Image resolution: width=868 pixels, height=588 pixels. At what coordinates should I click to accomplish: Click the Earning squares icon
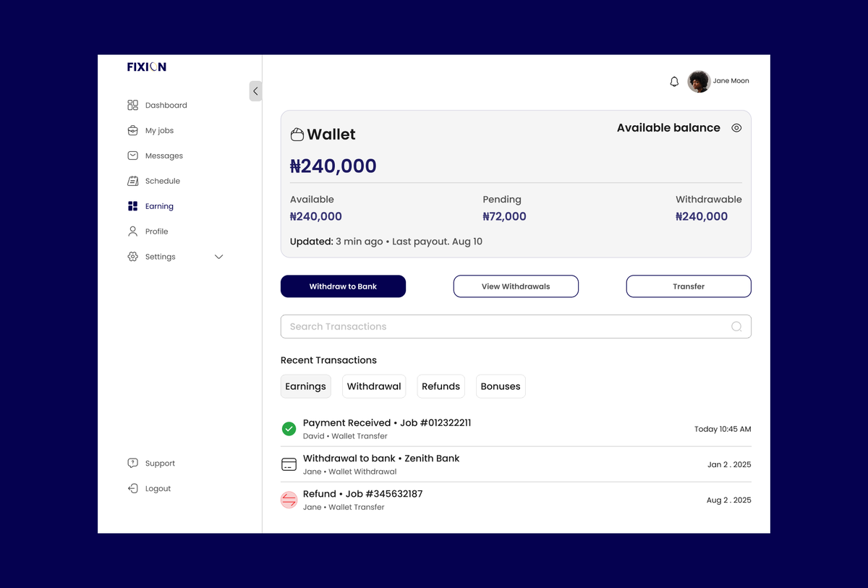[x=132, y=206]
